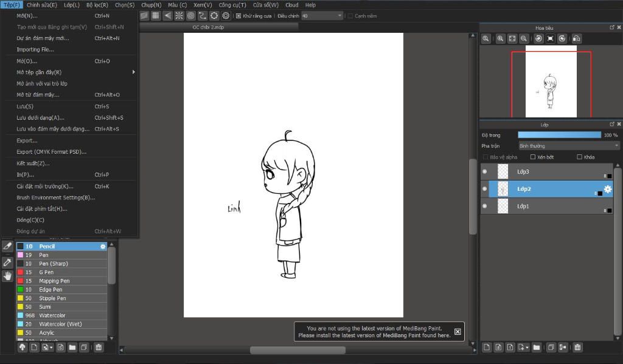Select the G Pen brush
Image resolution: width=623 pixels, height=364 pixels.
61,272
